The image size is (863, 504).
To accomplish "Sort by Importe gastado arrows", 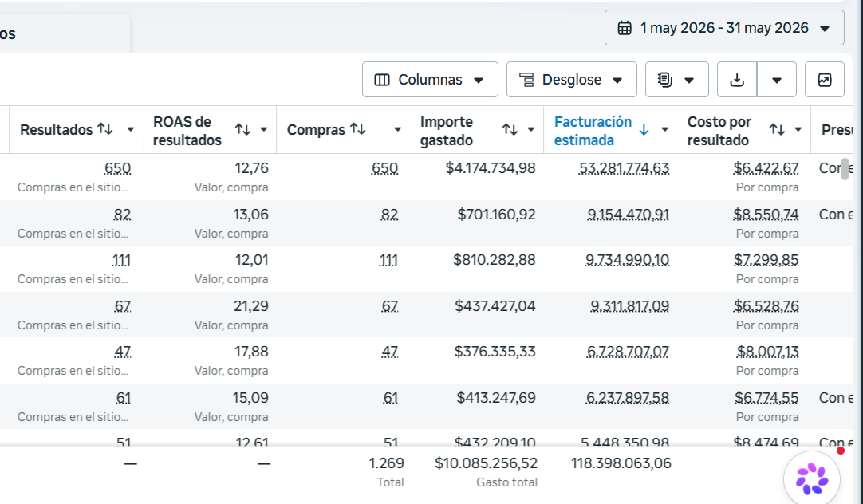I will pos(510,129).
